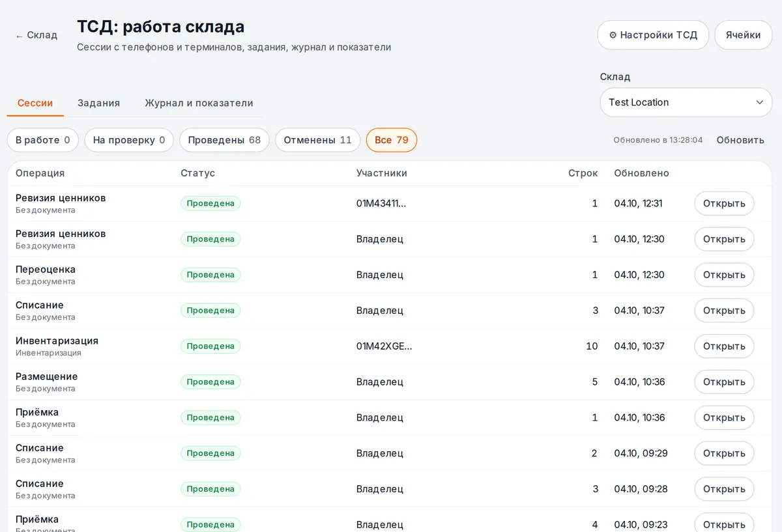This screenshot has height=532, width=782.
Task: Open the Инвентаризация session row
Action: click(x=724, y=346)
